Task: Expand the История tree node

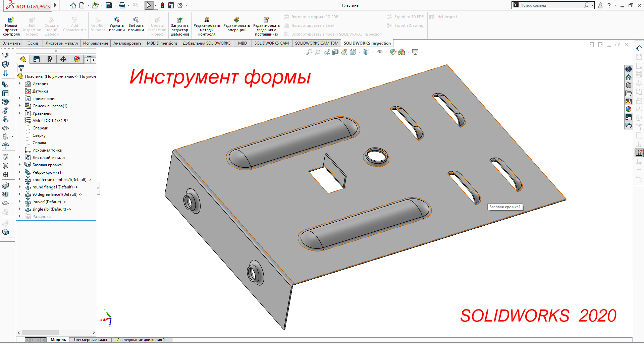Action: point(20,84)
